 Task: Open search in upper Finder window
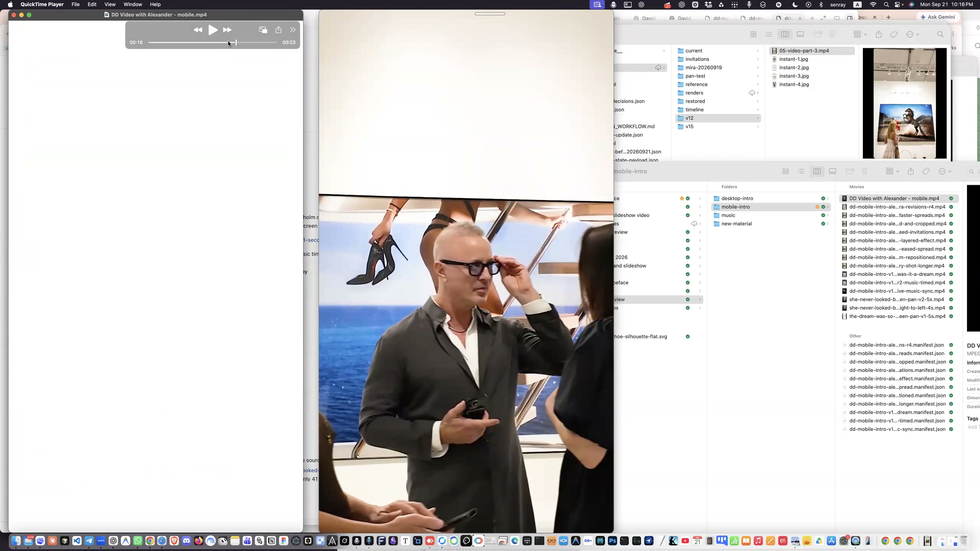tap(940, 34)
